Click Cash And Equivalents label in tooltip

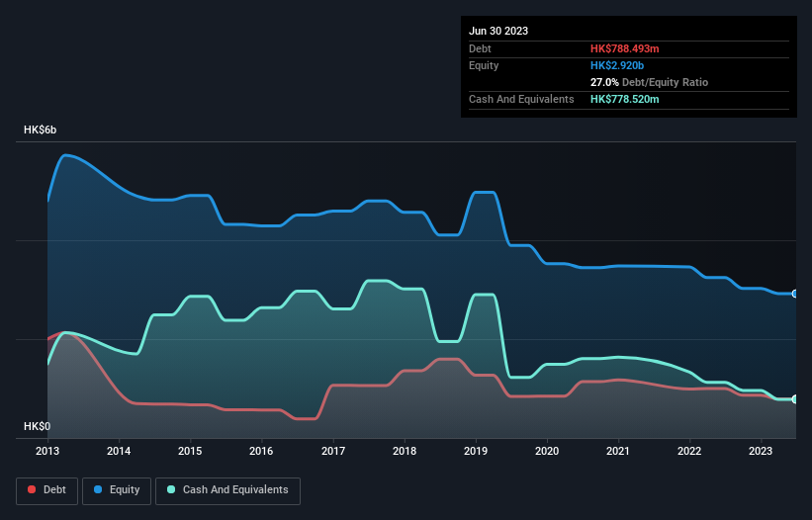tap(521, 99)
